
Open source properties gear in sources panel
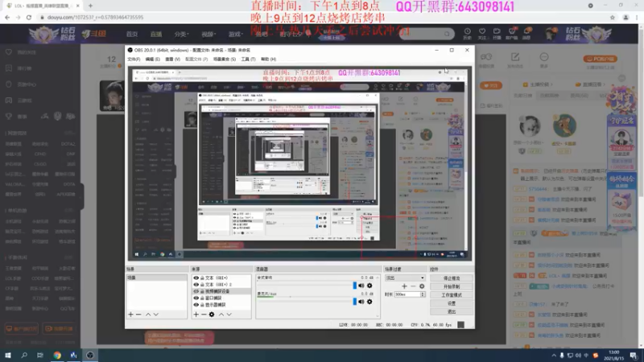coord(212,315)
